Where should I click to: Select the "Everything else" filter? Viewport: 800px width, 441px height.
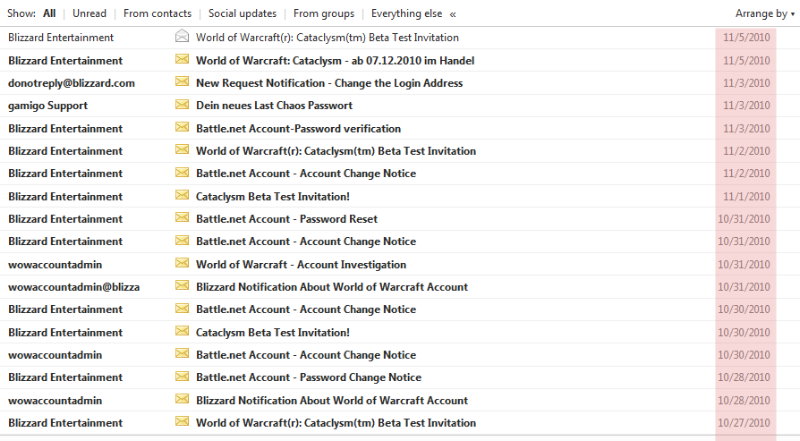point(407,13)
